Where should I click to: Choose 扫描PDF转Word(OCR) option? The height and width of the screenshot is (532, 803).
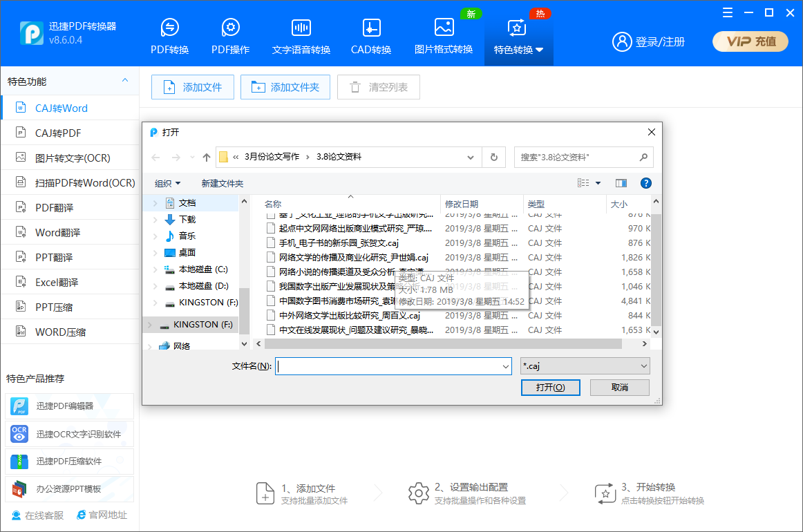click(70, 182)
